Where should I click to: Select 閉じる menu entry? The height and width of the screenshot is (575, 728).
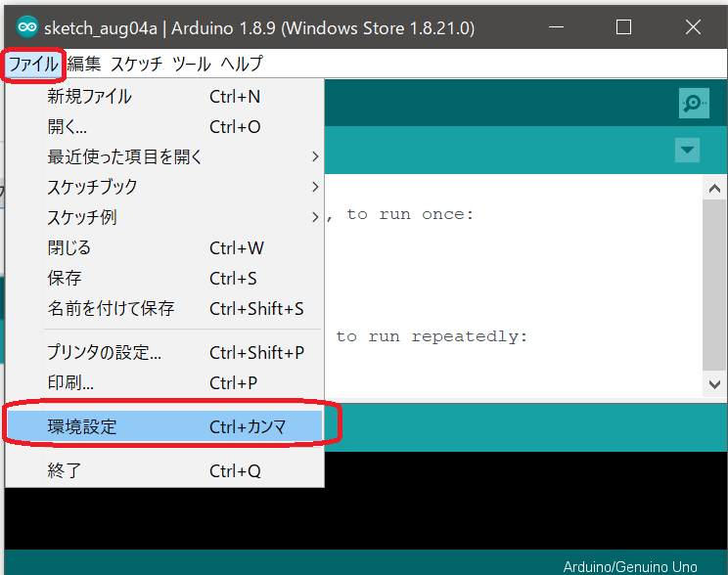click(x=164, y=247)
